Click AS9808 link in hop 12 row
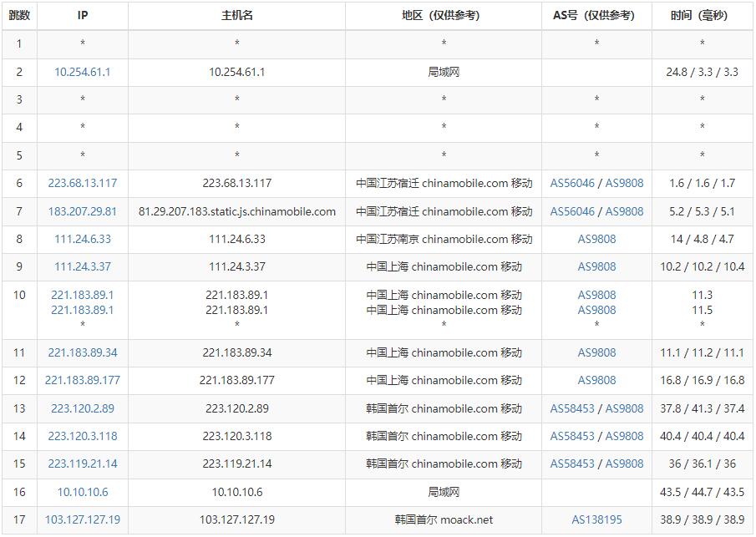Viewport: 756px width, 537px height. (597, 380)
